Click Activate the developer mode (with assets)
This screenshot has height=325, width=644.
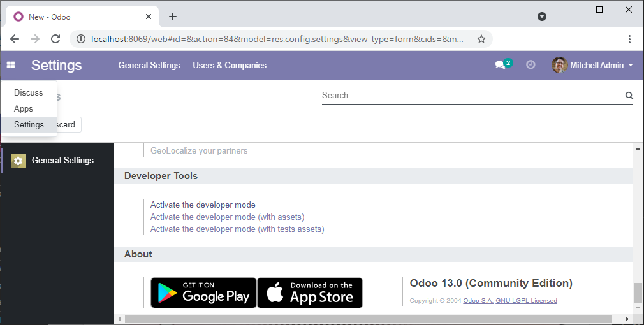(227, 217)
